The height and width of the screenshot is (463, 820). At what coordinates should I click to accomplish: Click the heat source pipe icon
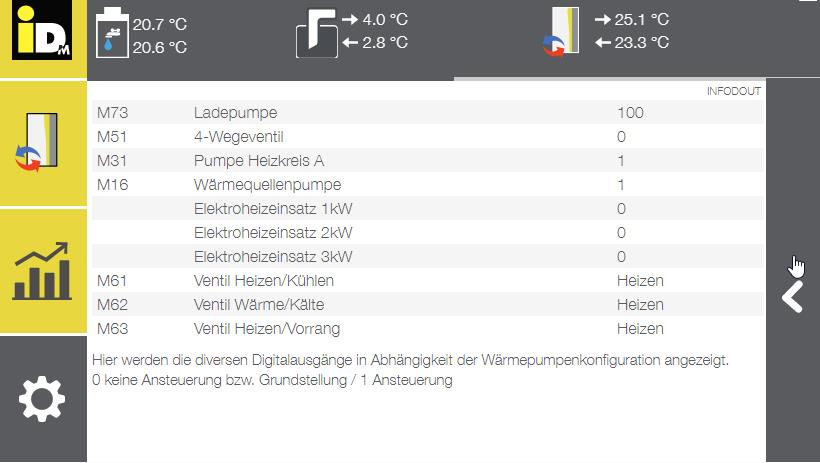click(317, 33)
